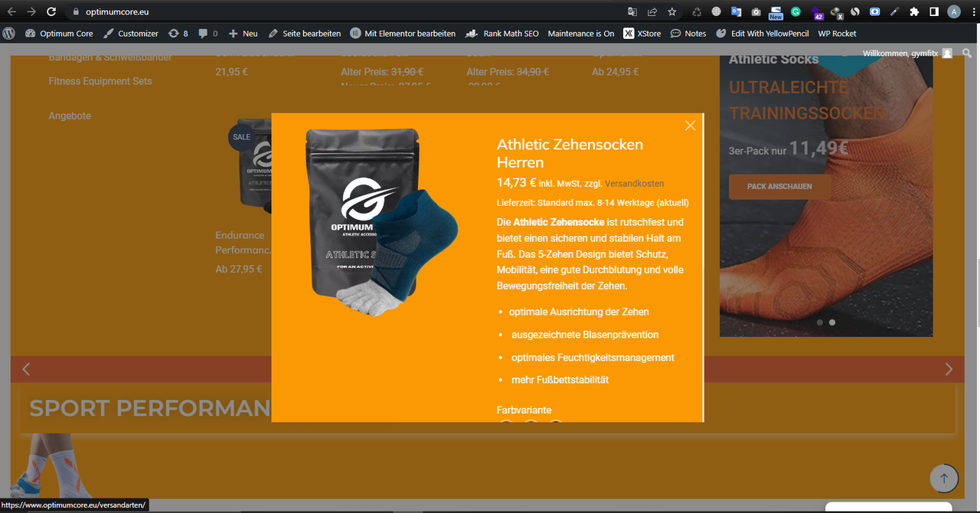The height and width of the screenshot is (513, 980).
Task: Click the Lieferzeit delivery time text
Action: pos(593,203)
